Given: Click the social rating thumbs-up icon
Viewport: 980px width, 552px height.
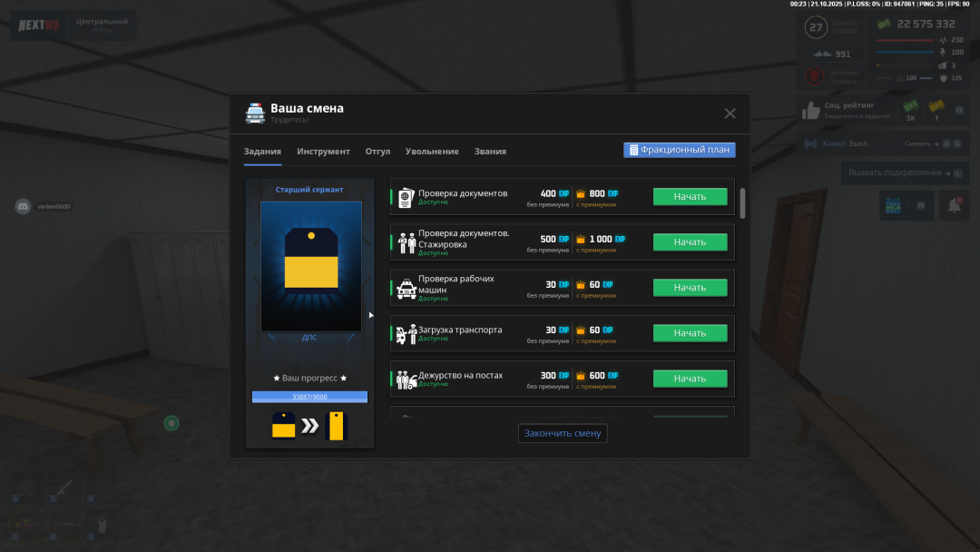Looking at the screenshot, I should 811,111.
